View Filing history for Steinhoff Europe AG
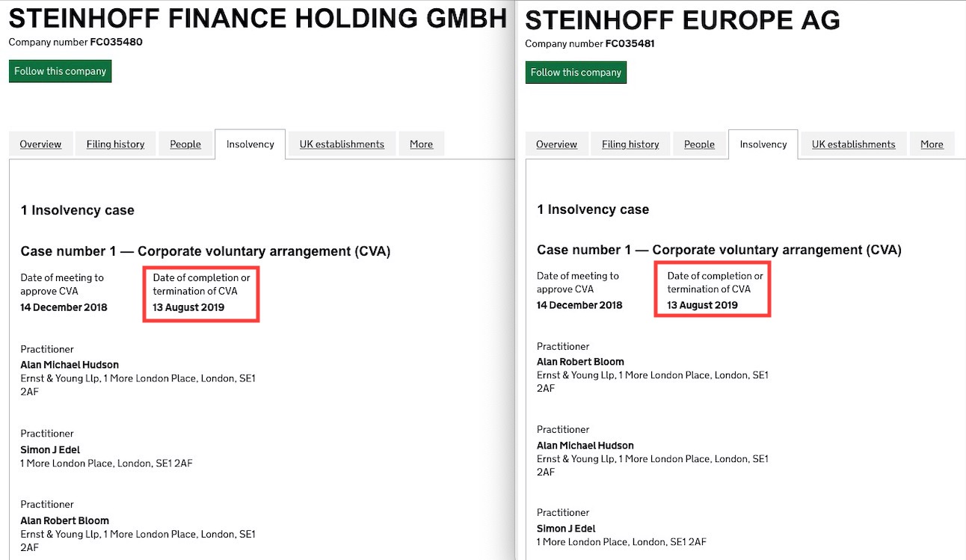The image size is (966, 560). (x=630, y=144)
